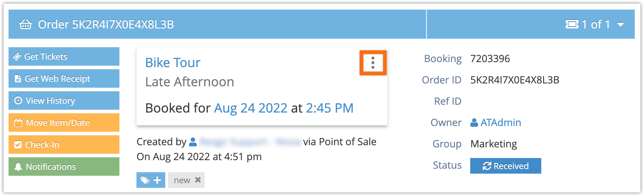Click the calendar icon on Move Item/Date
This screenshot has height=196, width=644.
18,123
